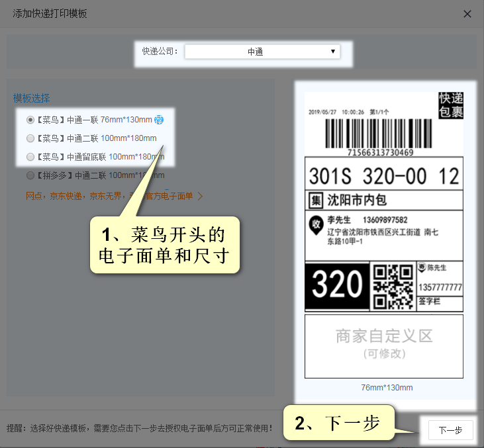The height and width of the screenshot is (448, 484).
Task: Select 【拼多多】中通二联 template
Action: (x=30, y=175)
